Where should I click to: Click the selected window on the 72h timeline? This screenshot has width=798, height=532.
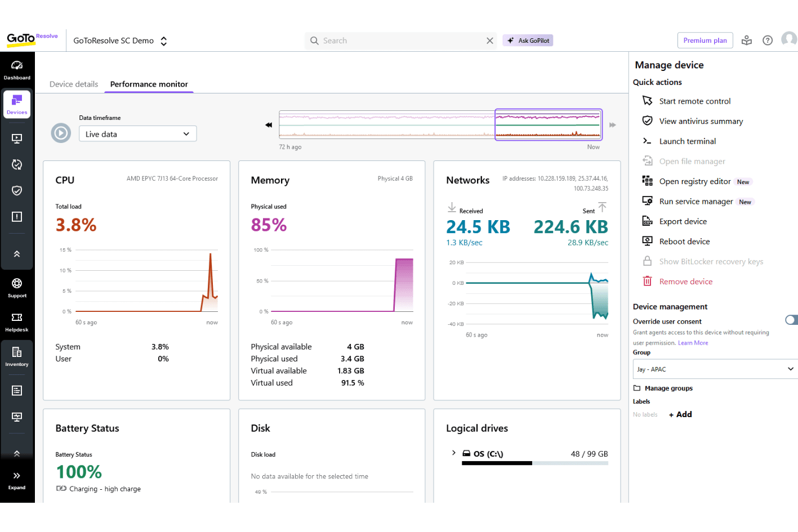pyautogui.click(x=549, y=124)
